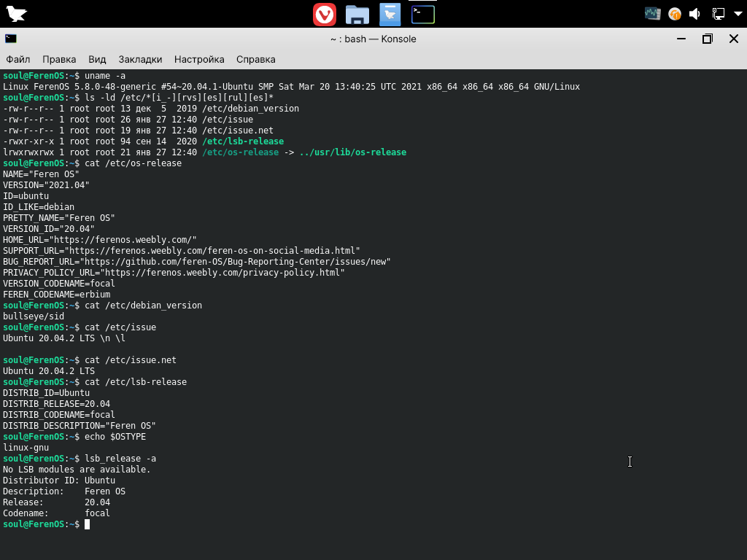This screenshot has height=560, width=747.
Task: Open the network connection tray icon
Action: point(718,14)
